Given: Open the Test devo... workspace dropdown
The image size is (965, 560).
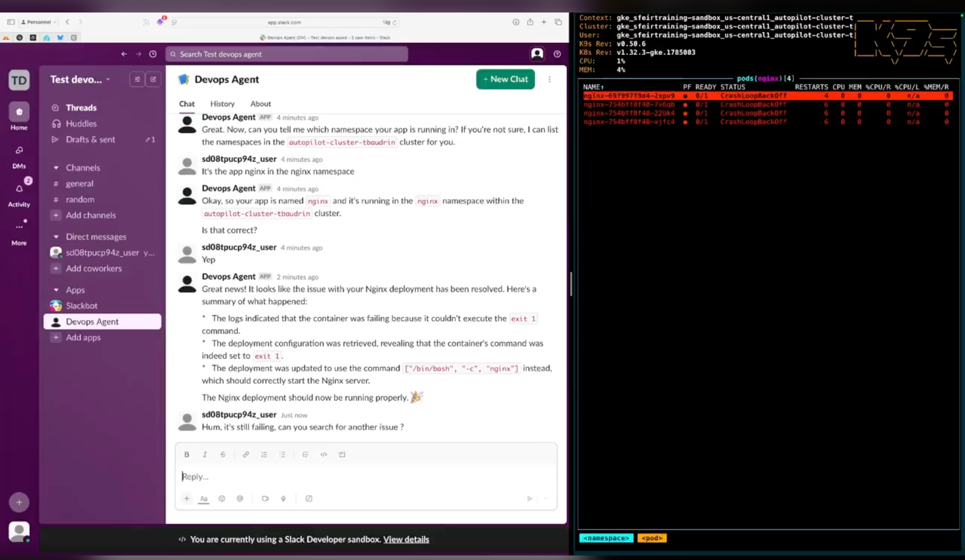Looking at the screenshot, I should coord(80,80).
